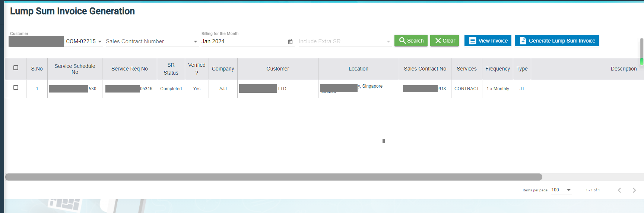Click the Frequency column header
The height and width of the screenshot is (213, 644).
tap(498, 69)
